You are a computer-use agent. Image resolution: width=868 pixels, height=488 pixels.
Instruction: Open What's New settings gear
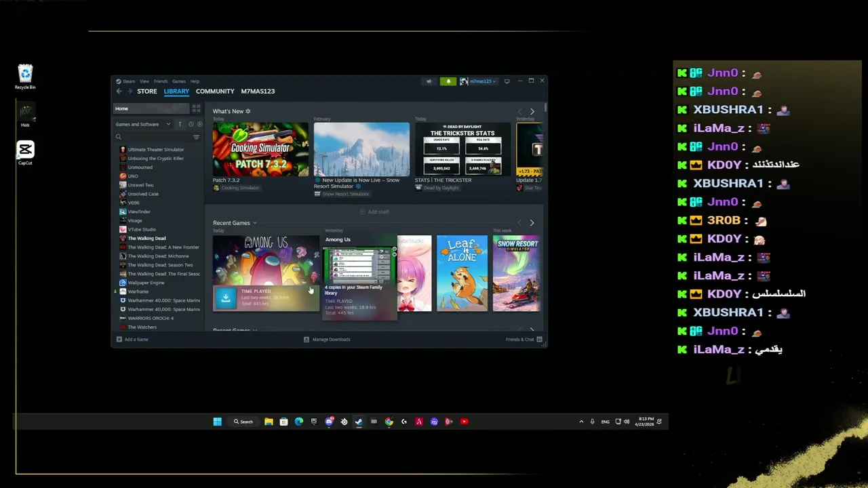248,111
